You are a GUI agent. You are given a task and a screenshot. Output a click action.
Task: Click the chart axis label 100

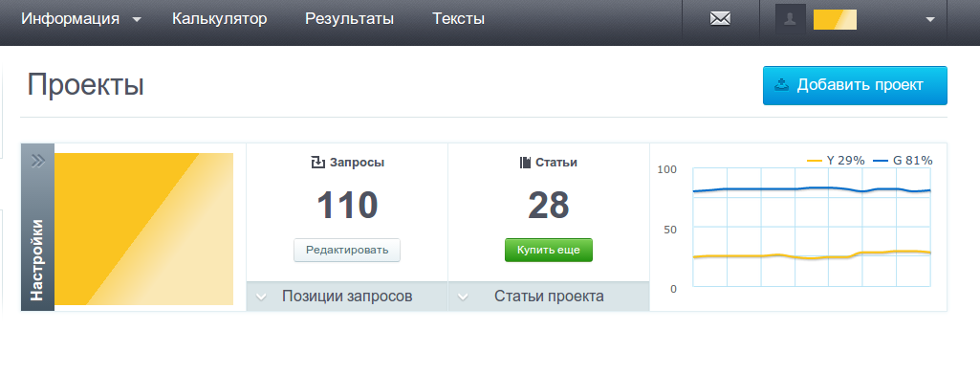667,169
